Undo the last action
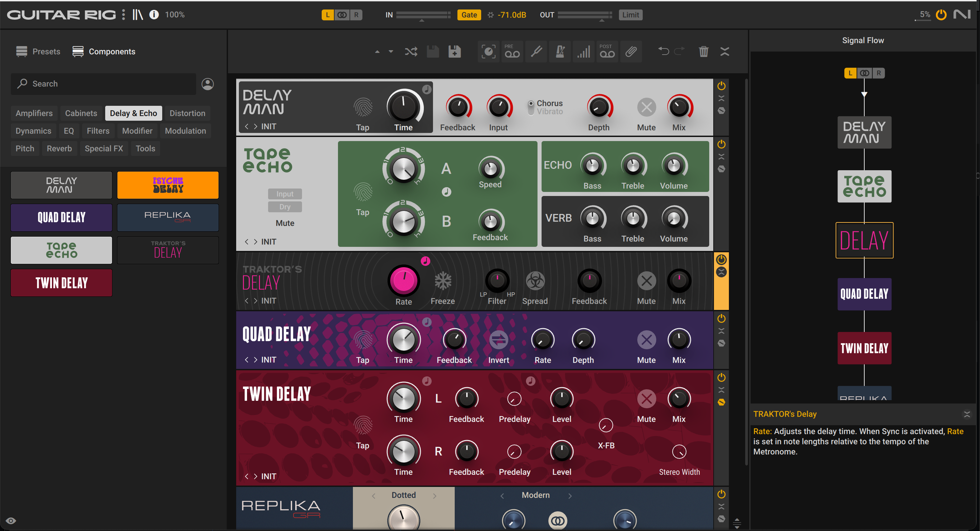 (663, 51)
